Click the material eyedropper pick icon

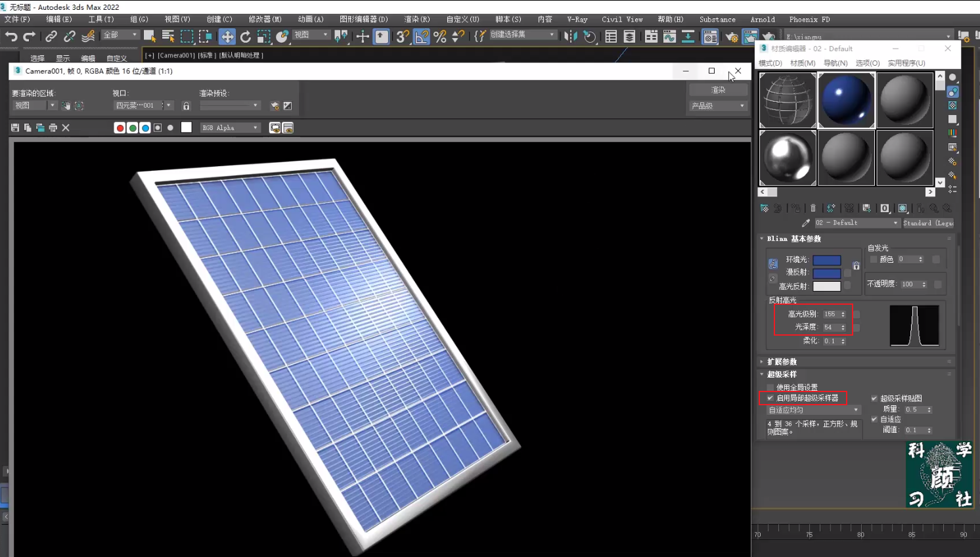pyautogui.click(x=806, y=223)
